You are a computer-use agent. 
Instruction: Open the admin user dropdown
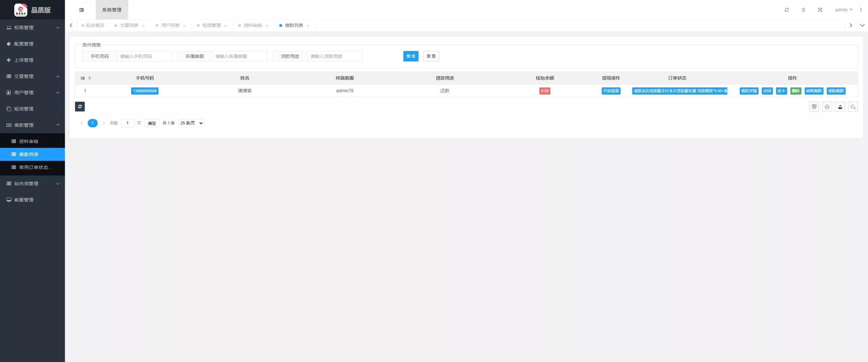(844, 10)
